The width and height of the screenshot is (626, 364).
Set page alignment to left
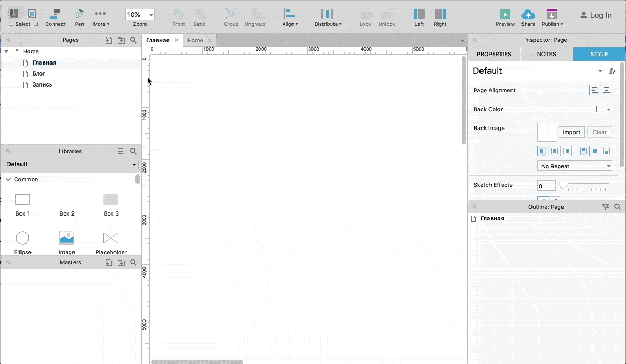tap(595, 91)
